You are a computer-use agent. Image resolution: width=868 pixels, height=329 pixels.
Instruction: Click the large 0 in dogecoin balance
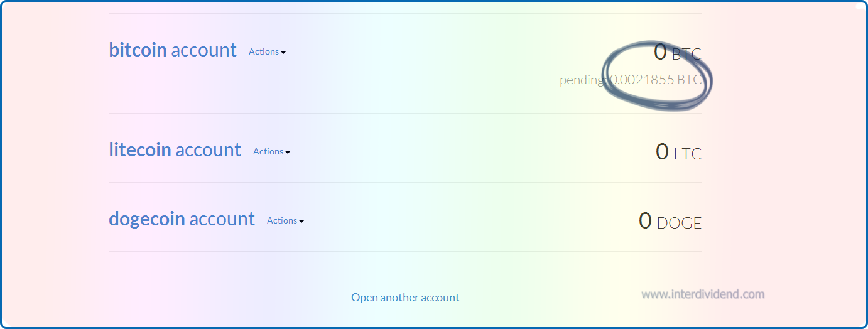click(645, 221)
